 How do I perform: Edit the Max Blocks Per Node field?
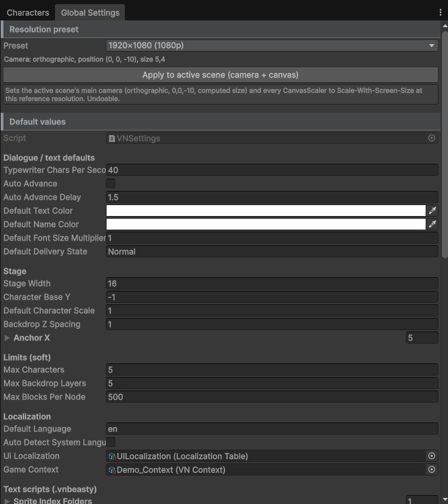[x=272, y=397]
